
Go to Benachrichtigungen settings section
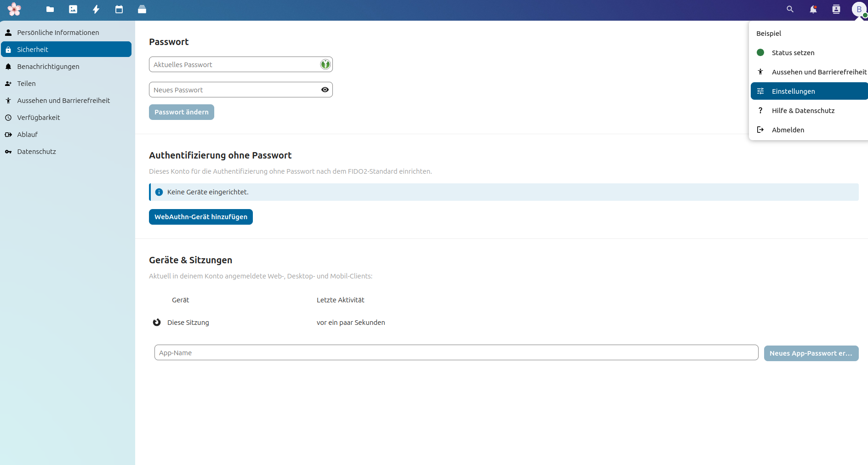tap(48, 67)
